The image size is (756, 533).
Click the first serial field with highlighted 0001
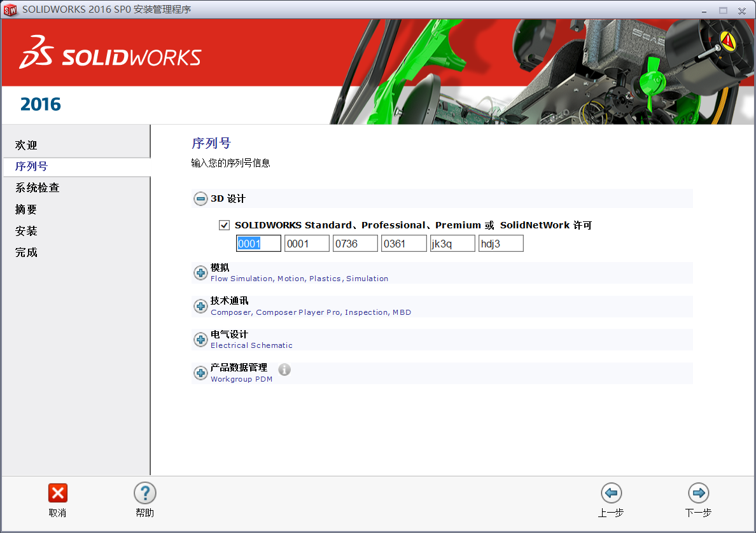[x=258, y=244]
